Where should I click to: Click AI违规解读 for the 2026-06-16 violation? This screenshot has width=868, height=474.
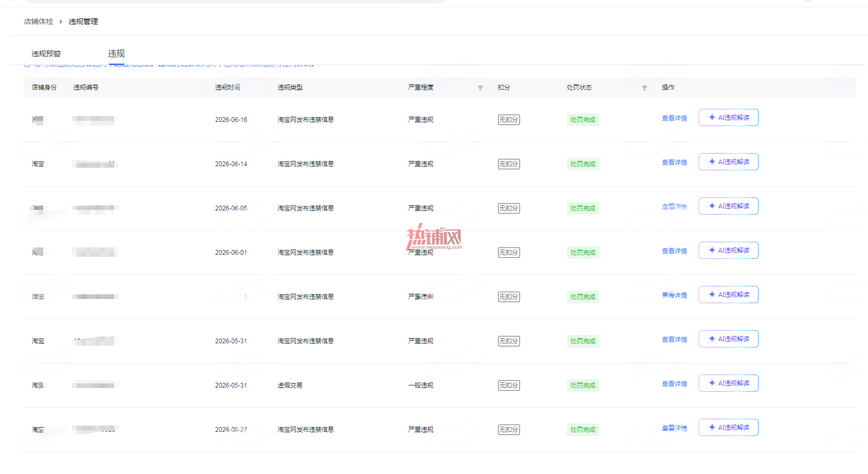(728, 118)
